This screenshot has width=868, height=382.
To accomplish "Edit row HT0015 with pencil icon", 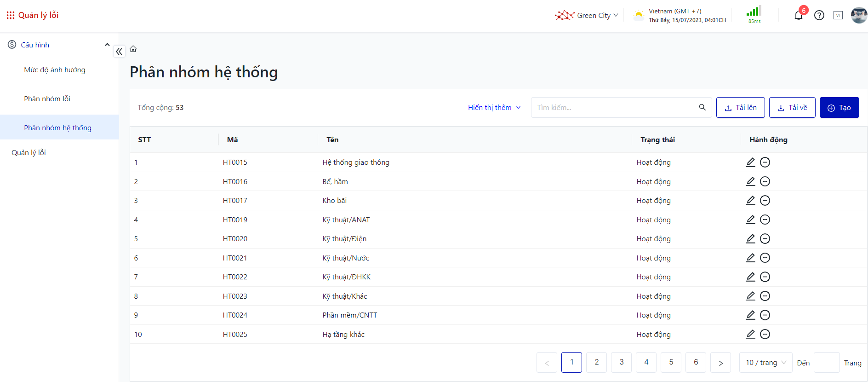I will click(x=750, y=162).
